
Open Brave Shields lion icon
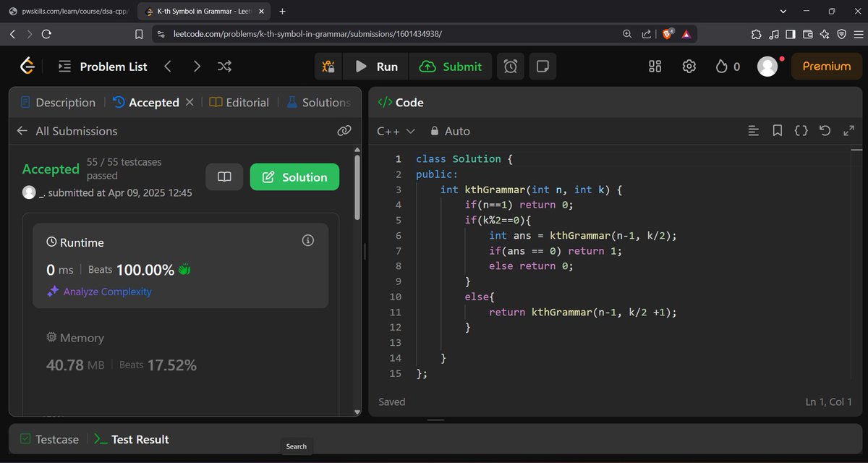point(668,34)
